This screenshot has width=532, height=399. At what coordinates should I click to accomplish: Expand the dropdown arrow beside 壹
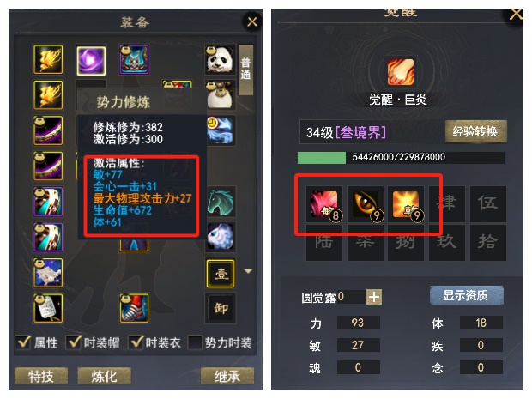248,271
